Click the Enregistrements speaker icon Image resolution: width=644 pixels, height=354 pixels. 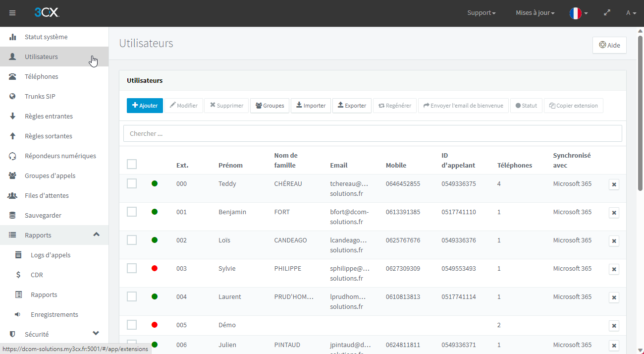pyautogui.click(x=18, y=314)
